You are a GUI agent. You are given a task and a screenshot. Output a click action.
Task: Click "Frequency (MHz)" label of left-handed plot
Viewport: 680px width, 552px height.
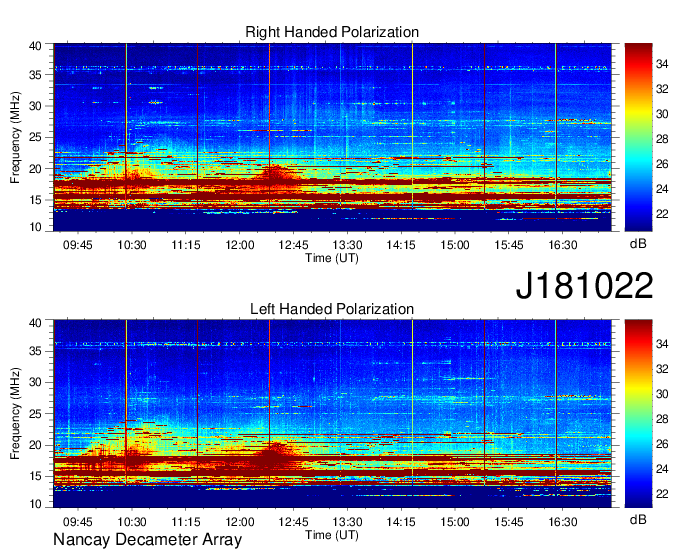pos(15,414)
